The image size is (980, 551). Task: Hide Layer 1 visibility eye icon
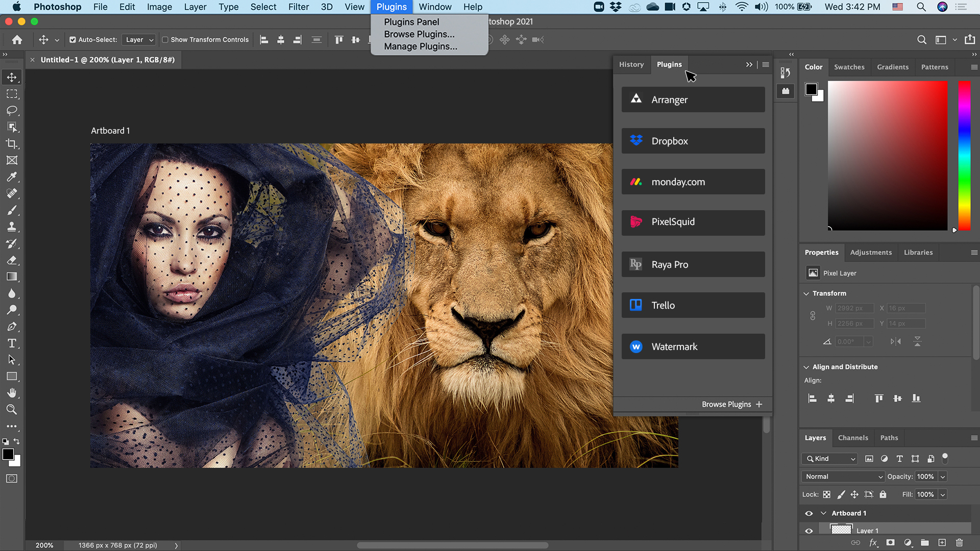808,530
